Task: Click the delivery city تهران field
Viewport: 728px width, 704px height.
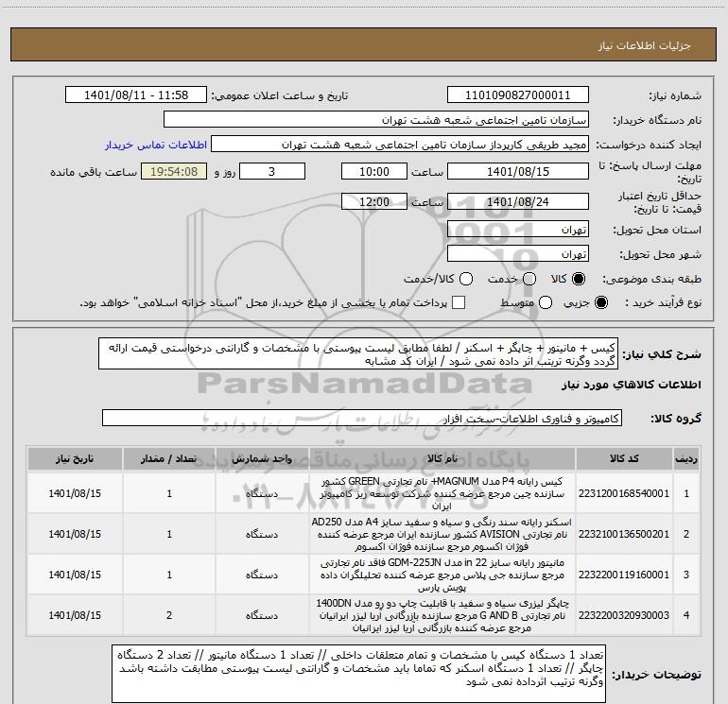Action: click(518, 254)
